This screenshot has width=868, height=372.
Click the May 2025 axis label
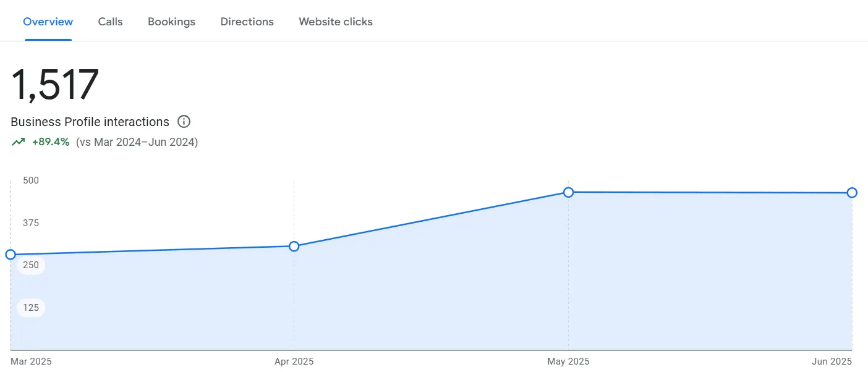(x=568, y=361)
